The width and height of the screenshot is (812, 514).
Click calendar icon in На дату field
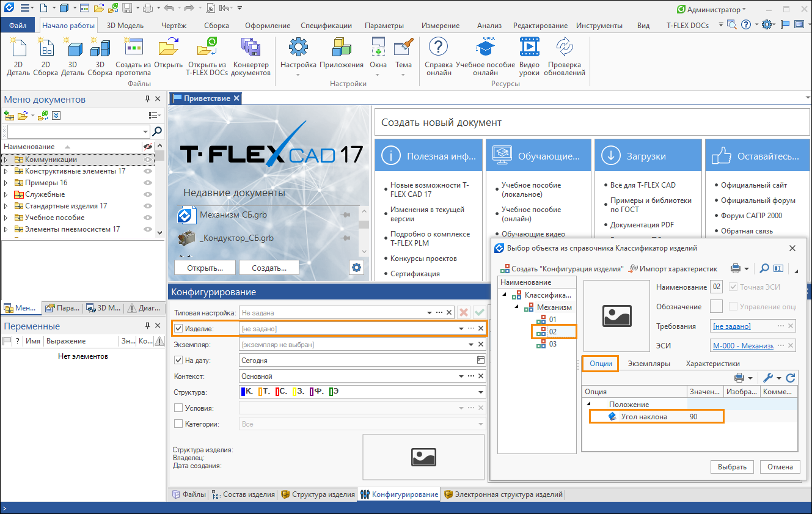click(481, 360)
